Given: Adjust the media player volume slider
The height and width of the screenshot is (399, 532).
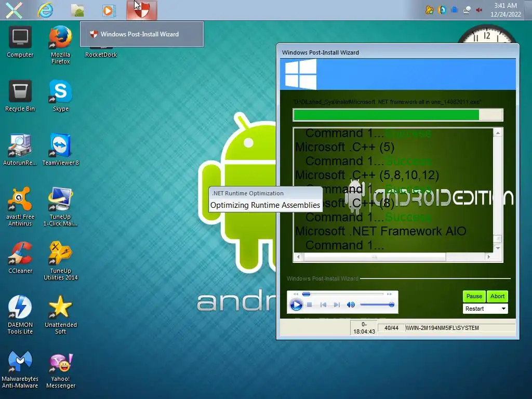Looking at the screenshot, I should (377, 304).
